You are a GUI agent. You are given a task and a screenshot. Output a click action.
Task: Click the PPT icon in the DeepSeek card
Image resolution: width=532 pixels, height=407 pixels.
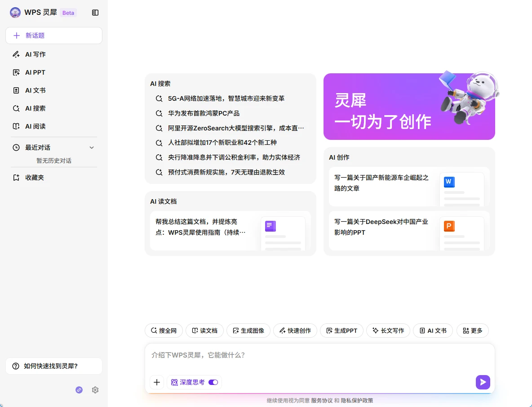449,226
